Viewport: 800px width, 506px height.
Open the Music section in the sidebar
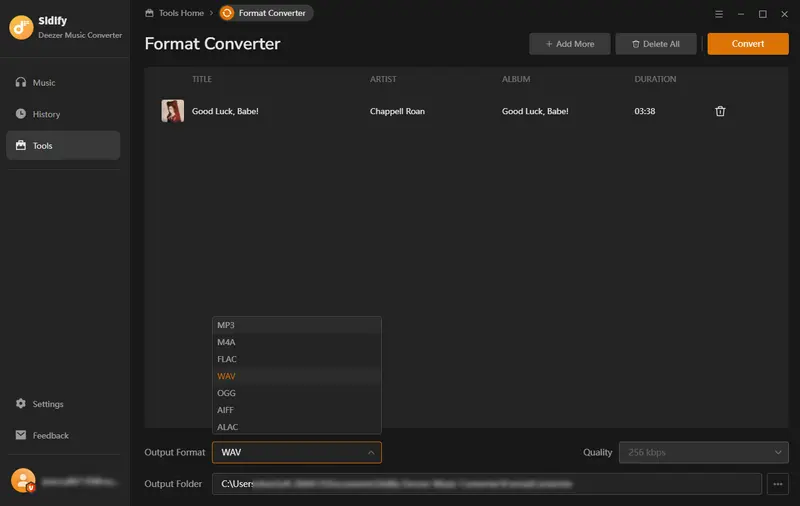coord(63,83)
